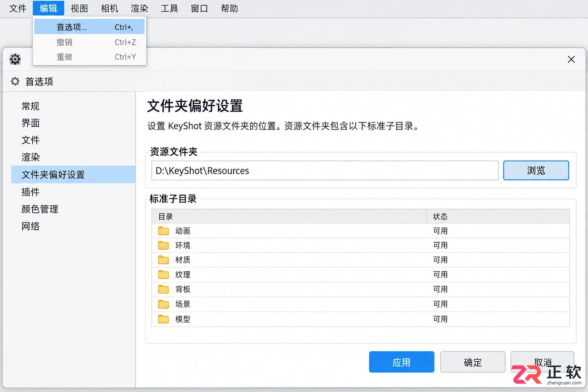
Task: Open the 相机 menu
Action: pyautogui.click(x=109, y=8)
